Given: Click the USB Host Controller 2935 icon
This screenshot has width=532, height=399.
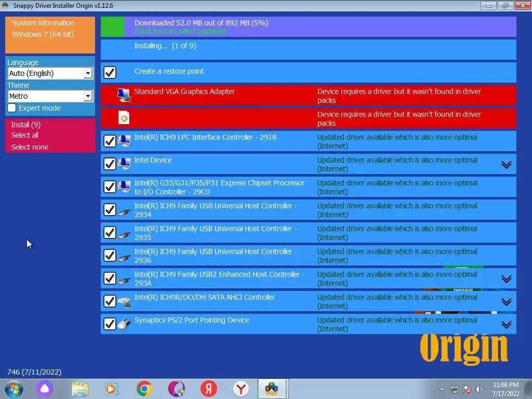Looking at the screenshot, I should pos(124,235).
